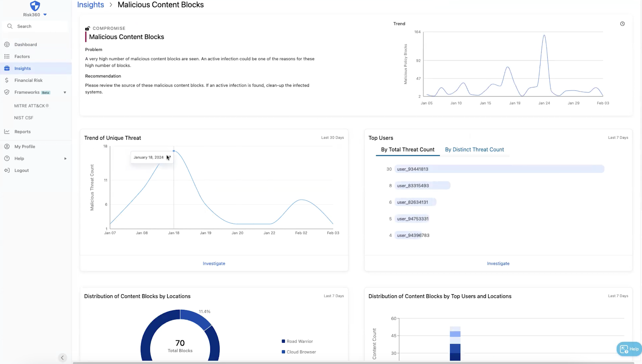
Task: Click Last 30 Days label on threat trend
Action: coord(332,138)
